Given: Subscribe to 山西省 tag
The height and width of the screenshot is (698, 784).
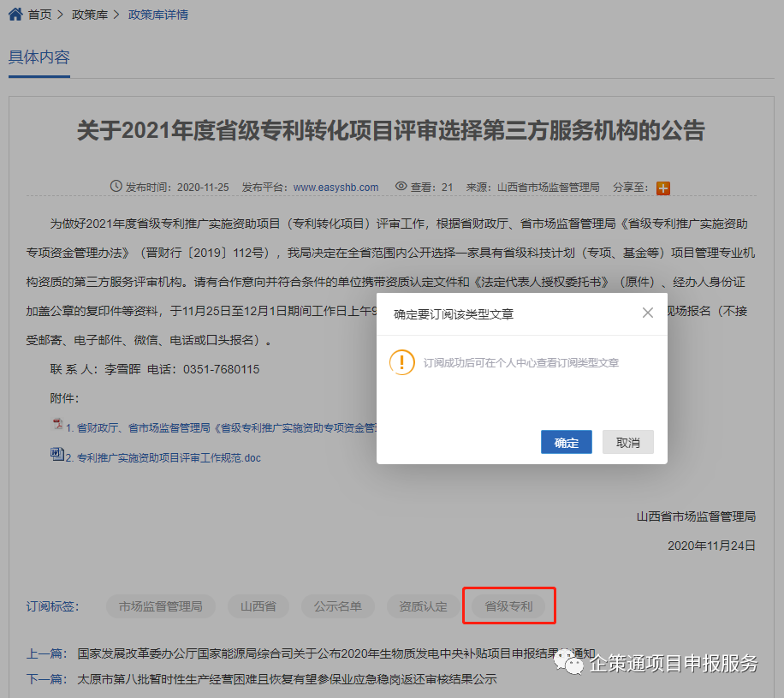Looking at the screenshot, I should [x=258, y=606].
